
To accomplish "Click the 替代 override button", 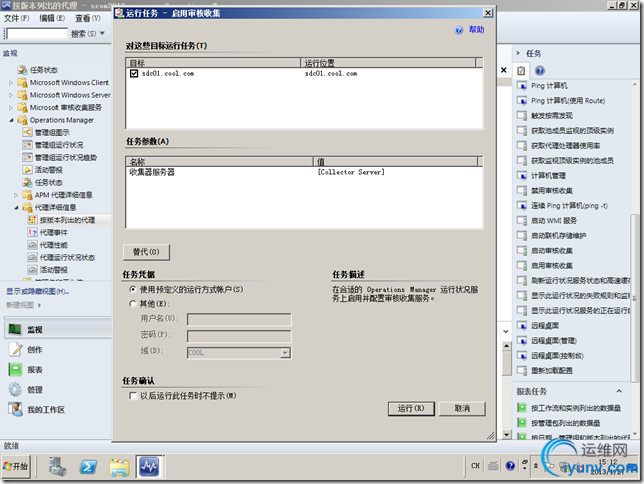I will 146,252.
